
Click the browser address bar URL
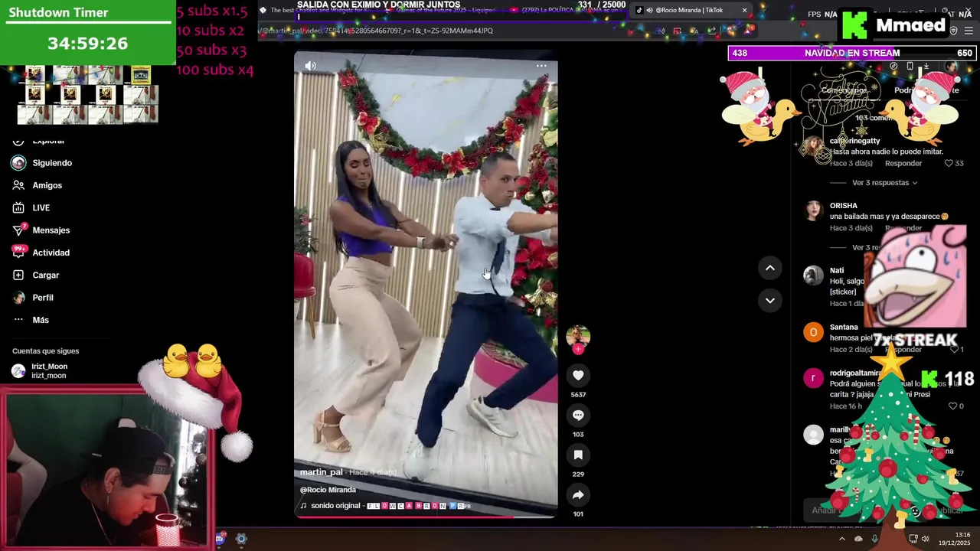(x=375, y=31)
